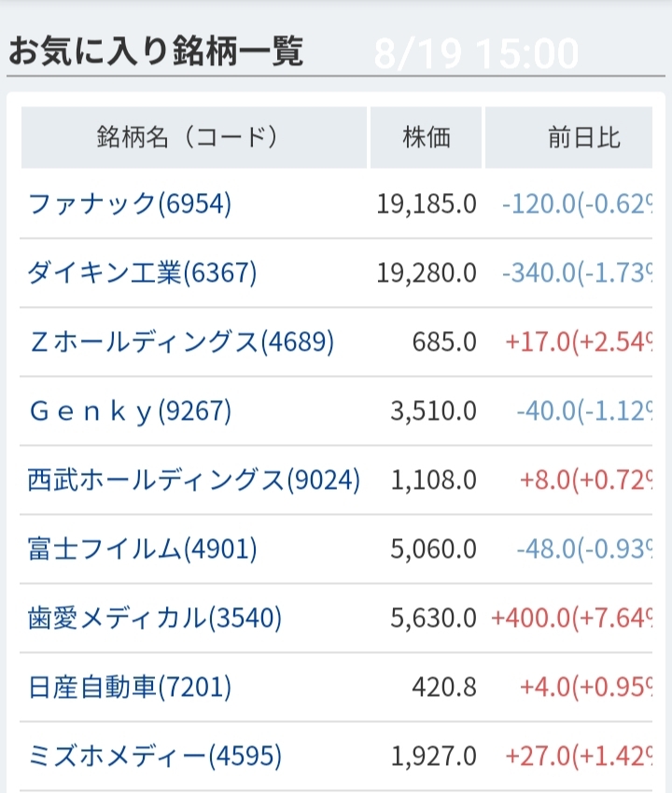The width and height of the screenshot is (672, 793).
Task: Select the お気に入り銘柄一覧 heading
Action: pyautogui.click(x=156, y=51)
